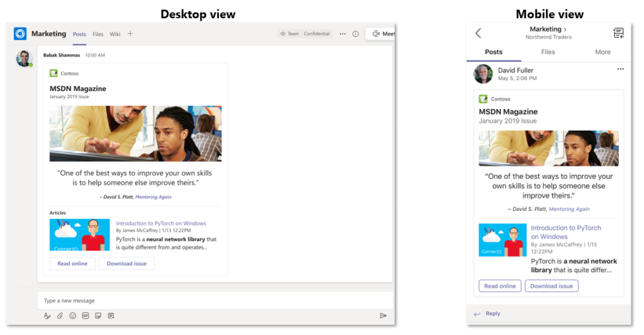This screenshot has width=644, height=335.
Task: Open message options ellipsis next to David Fuller
Action: point(620,69)
